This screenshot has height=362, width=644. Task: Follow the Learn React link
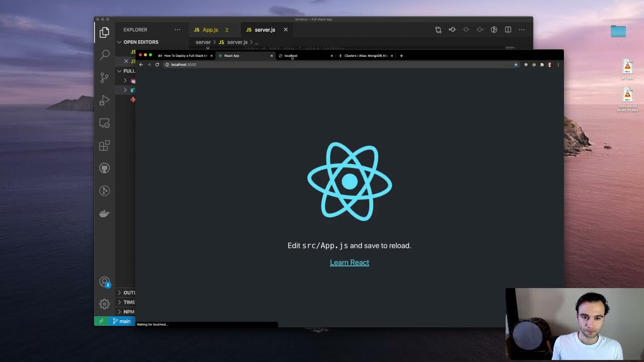pyautogui.click(x=349, y=262)
